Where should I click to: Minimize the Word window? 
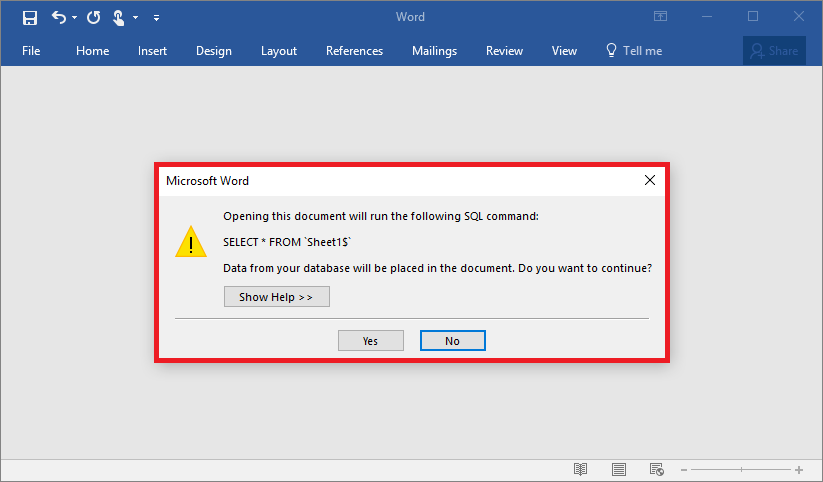pyautogui.click(x=707, y=17)
